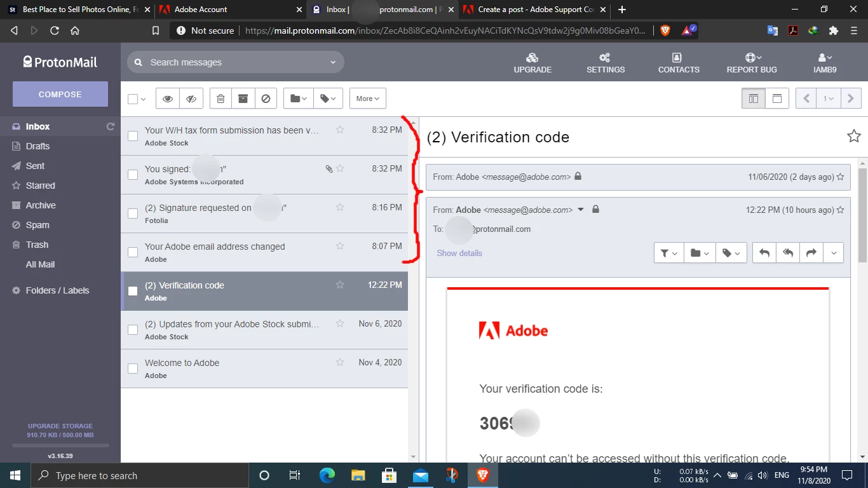Image resolution: width=868 pixels, height=488 pixels.
Task: Open the Spam folder
Action: [37, 225]
